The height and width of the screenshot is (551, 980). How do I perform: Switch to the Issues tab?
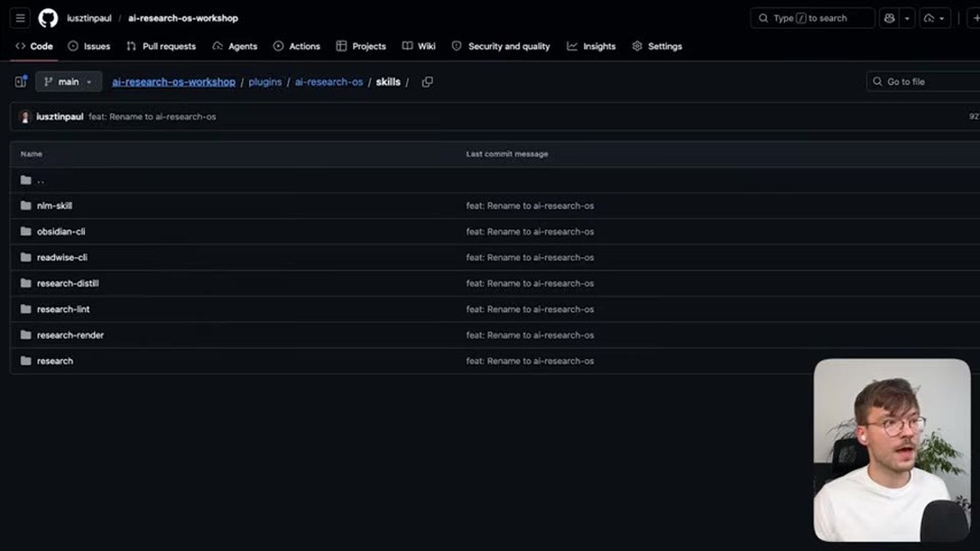[89, 47]
